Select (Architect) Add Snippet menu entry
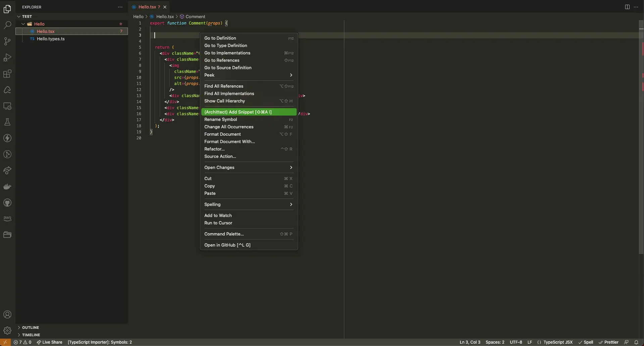 coord(249,112)
